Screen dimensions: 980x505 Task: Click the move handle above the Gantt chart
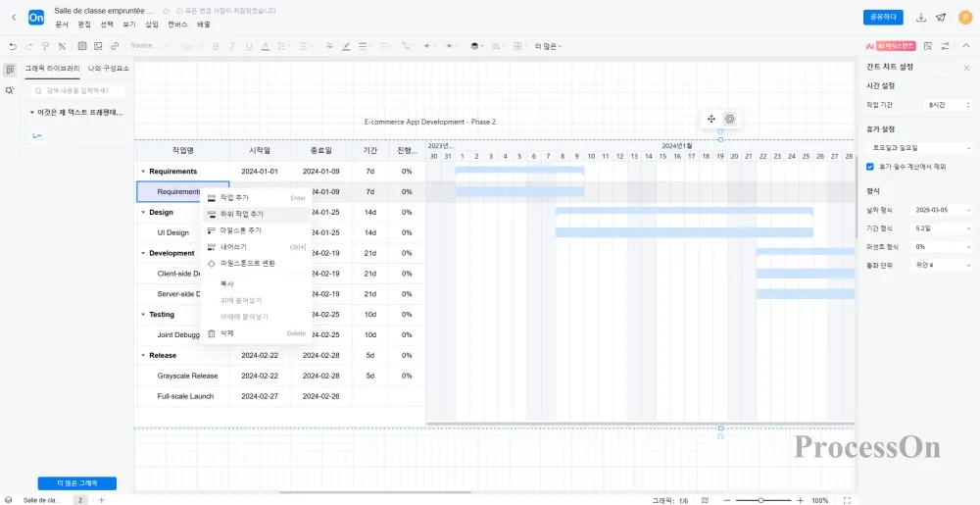point(711,119)
